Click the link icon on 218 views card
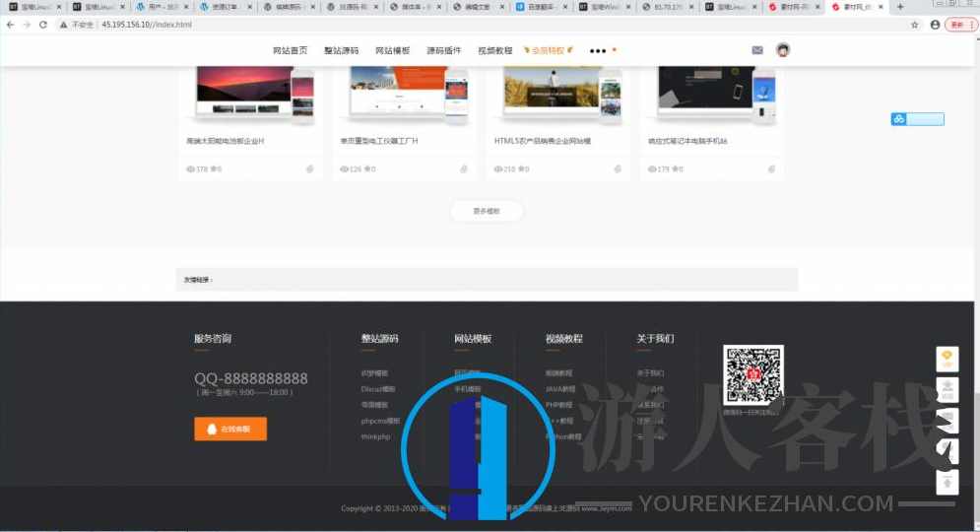The width and height of the screenshot is (980, 532). (x=618, y=168)
